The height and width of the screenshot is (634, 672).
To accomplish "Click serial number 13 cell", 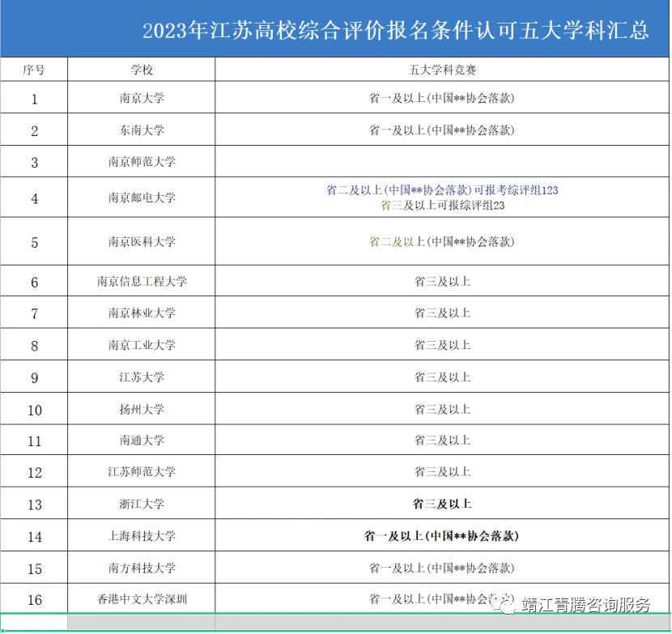I will click(34, 504).
